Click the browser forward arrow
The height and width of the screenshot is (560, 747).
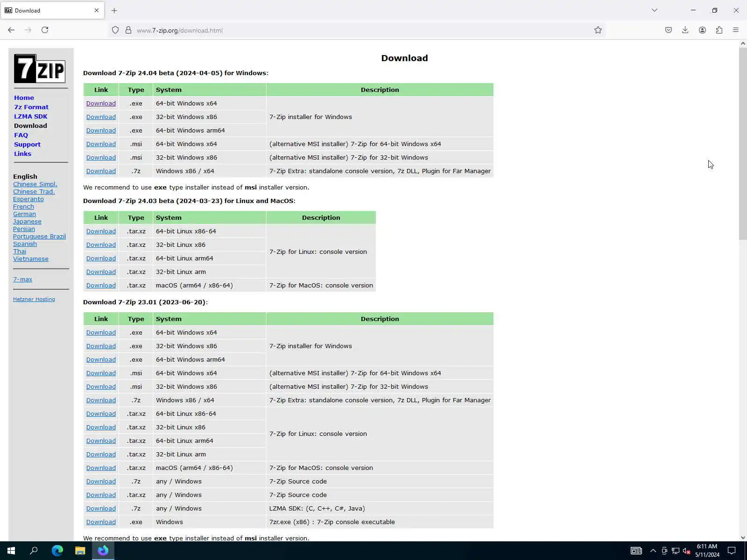(x=28, y=30)
